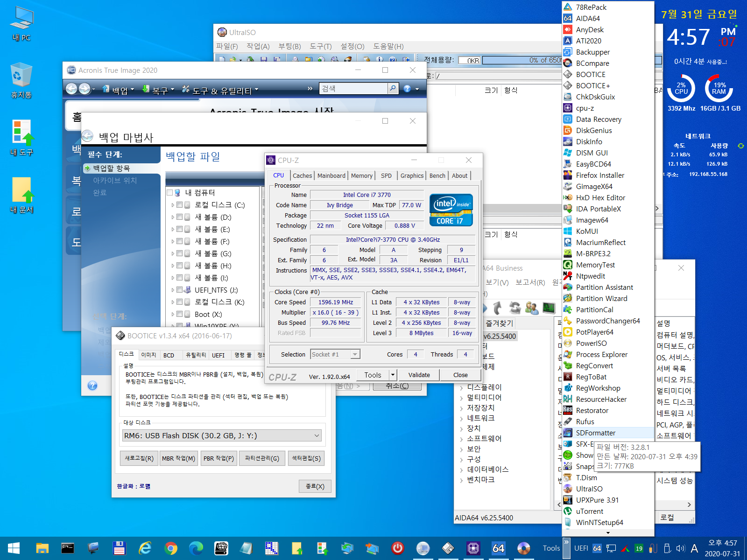Image resolution: width=747 pixels, height=560 pixels.
Task: Check the '내 컴퓨터' root checkbox
Action: pos(170,192)
